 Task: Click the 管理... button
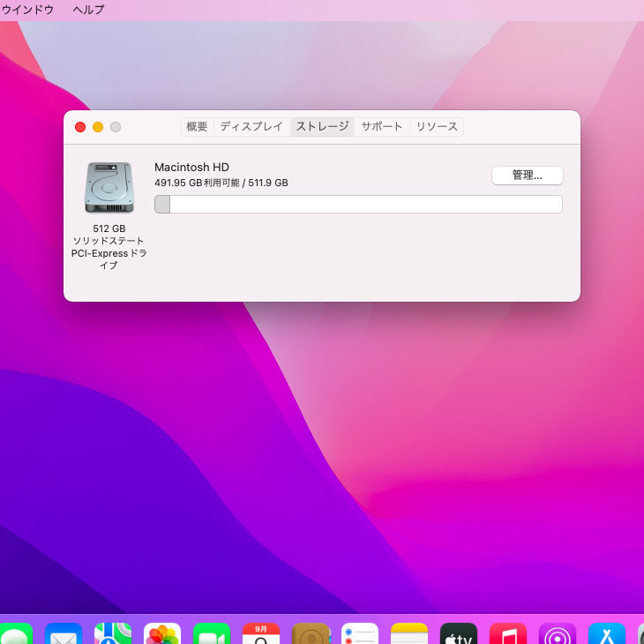527,176
